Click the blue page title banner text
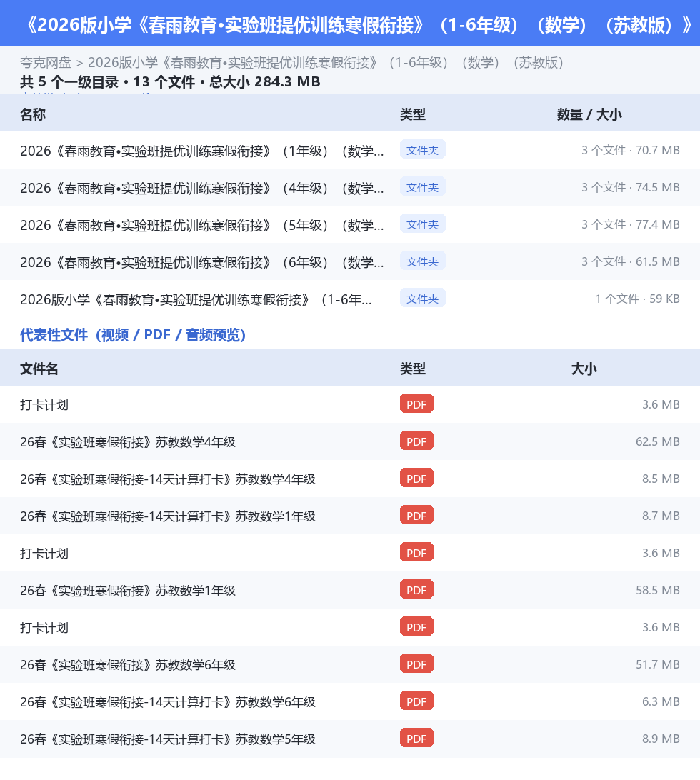Image resolution: width=700 pixels, height=780 pixels. [x=356, y=24]
